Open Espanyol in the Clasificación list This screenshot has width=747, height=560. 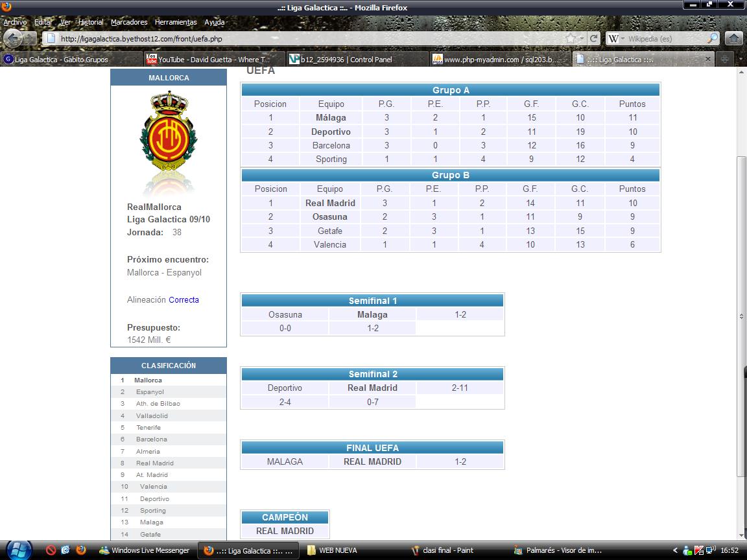click(150, 392)
